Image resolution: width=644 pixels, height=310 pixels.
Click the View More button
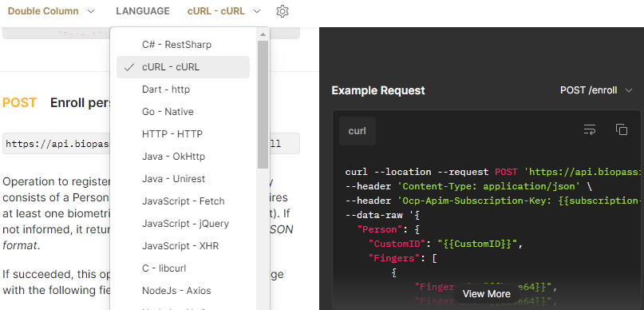coord(486,294)
